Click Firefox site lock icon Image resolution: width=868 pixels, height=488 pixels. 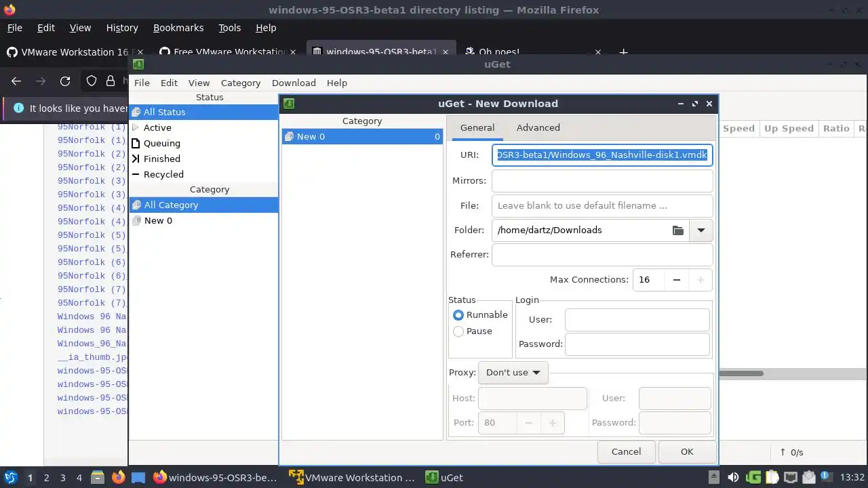(x=111, y=81)
